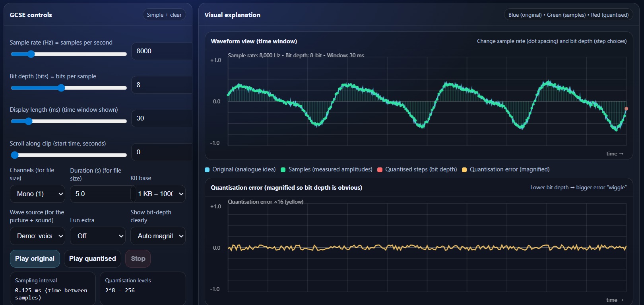The width and height of the screenshot is (644, 305).
Task: Click the -1.0 axis label on error chart
Action: 215,289
